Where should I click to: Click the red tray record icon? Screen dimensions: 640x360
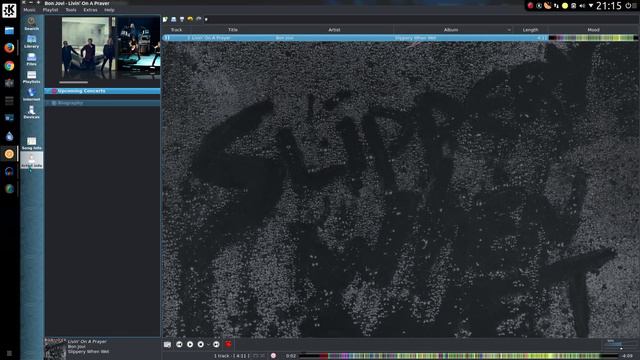(530, 6)
